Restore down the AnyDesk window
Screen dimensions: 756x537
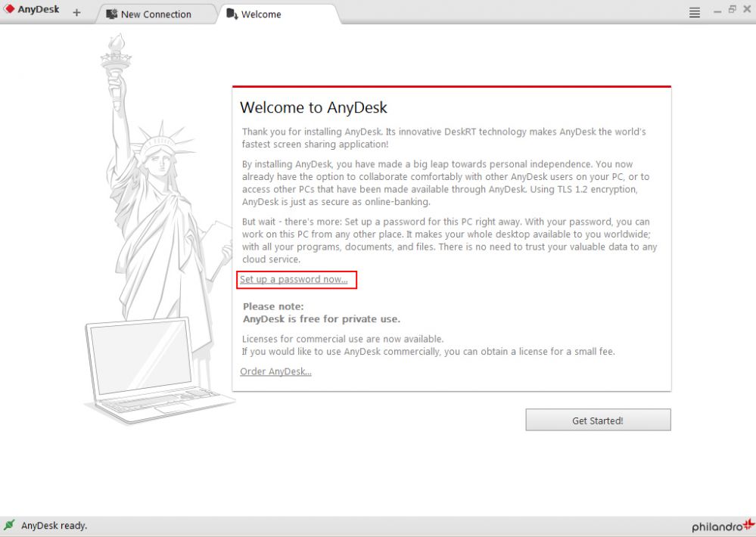[733, 9]
